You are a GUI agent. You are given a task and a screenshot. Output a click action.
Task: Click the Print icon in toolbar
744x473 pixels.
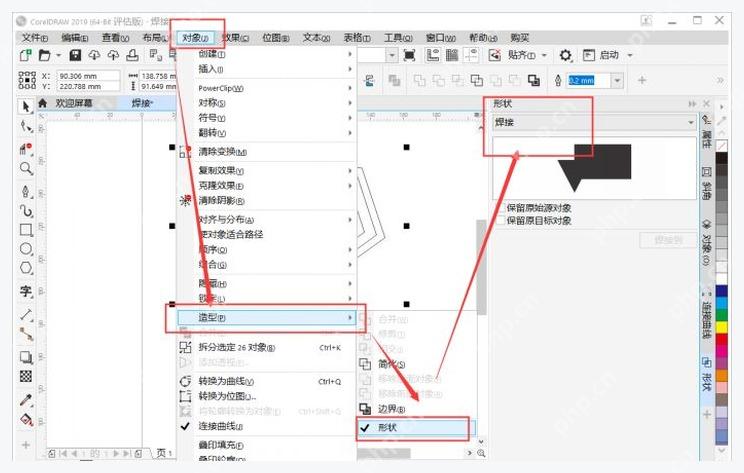(132, 55)
